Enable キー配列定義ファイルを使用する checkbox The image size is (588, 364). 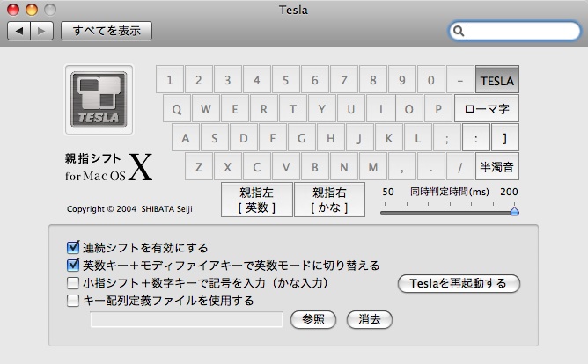pyautogui.click(x=73, y=301)
